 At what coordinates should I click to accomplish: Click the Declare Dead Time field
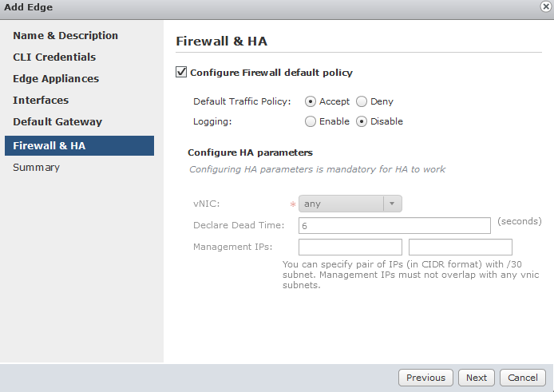coord(394,226)
